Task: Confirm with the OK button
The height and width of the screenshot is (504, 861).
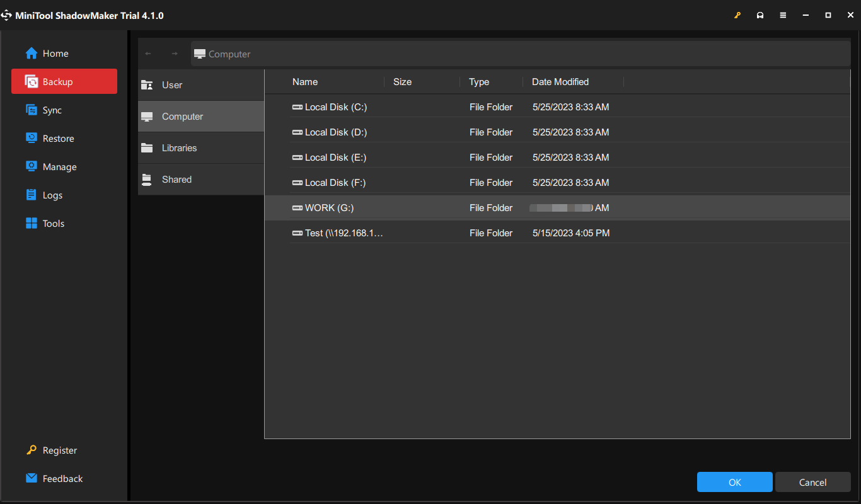Action: [735, 483]
